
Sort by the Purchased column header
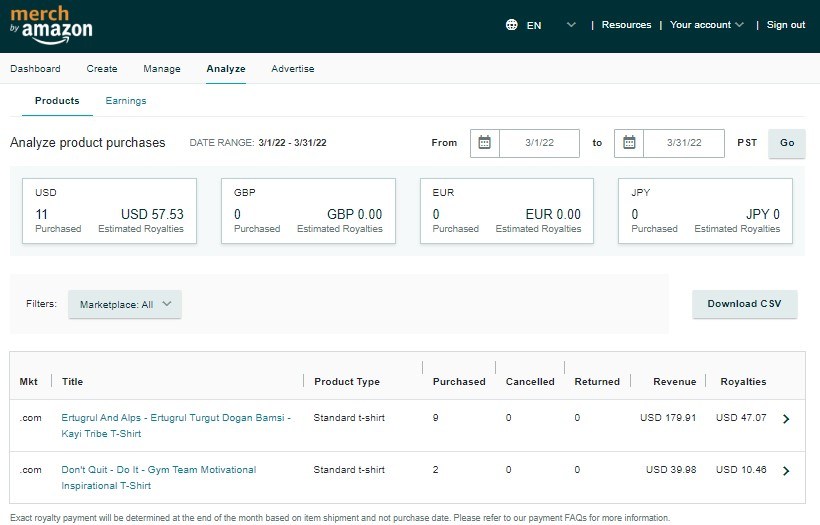pos(459,382)
